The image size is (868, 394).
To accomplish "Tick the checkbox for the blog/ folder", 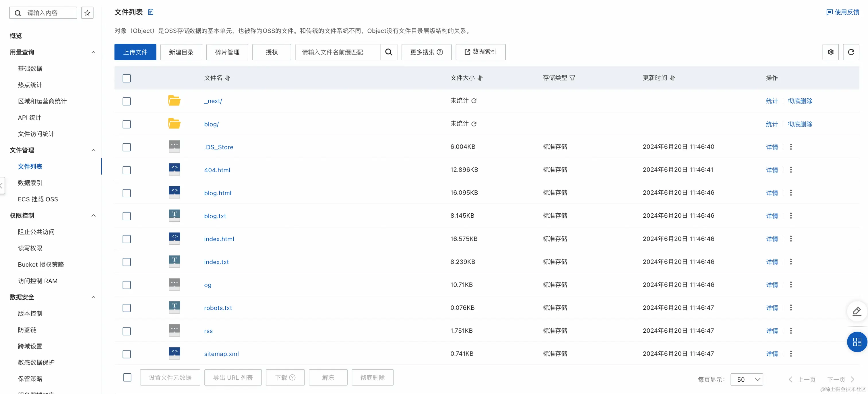I will (x=127, y=124).
